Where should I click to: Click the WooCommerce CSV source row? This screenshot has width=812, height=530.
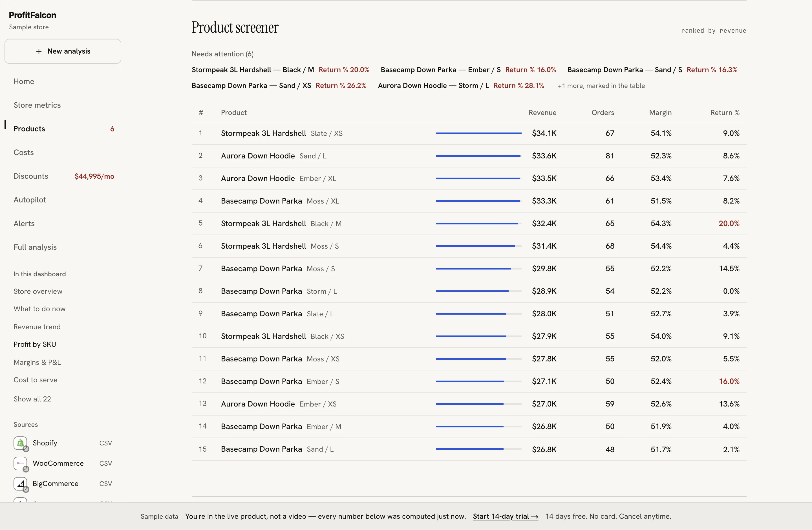click(63, 463)
